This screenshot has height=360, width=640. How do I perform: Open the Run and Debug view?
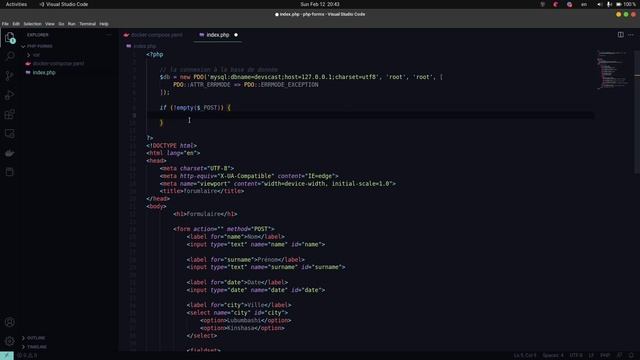(x=10, y=95)
